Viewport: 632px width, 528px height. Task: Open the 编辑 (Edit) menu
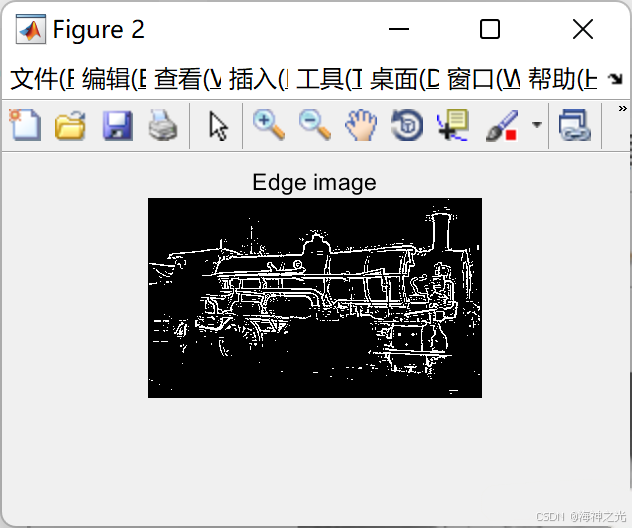114,79
